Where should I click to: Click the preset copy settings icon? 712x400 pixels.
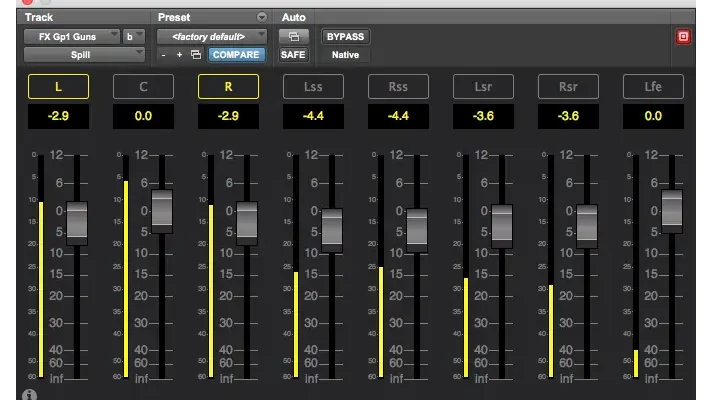[195, 55]
